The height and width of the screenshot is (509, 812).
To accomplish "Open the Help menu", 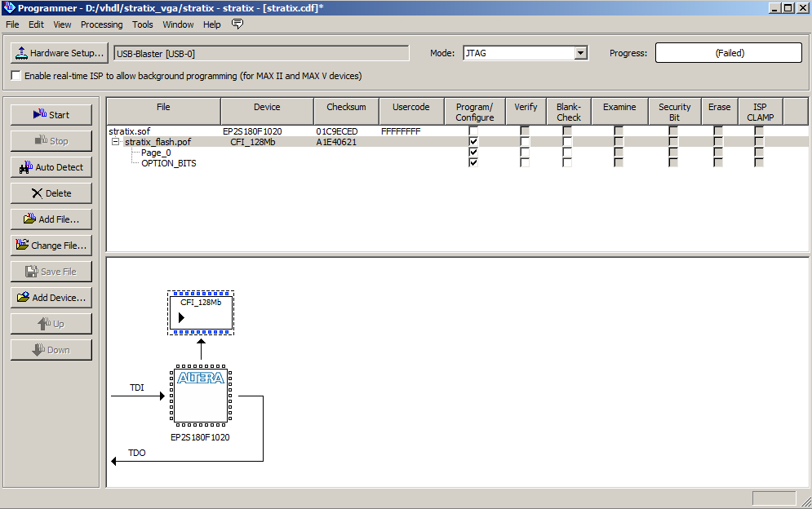I will click(x=212, y=24).
